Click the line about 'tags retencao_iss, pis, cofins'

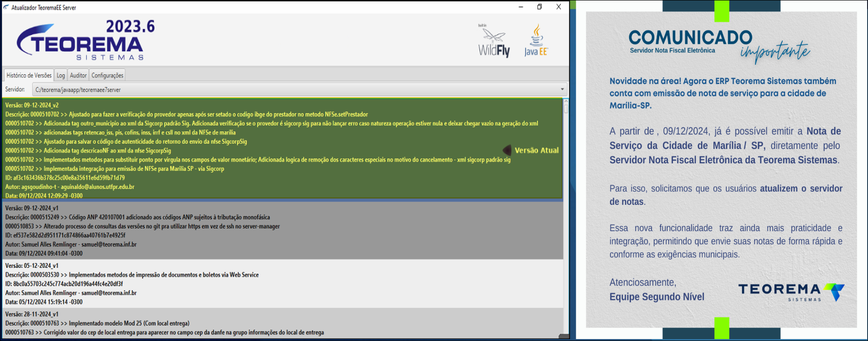[x=120, y=132]
